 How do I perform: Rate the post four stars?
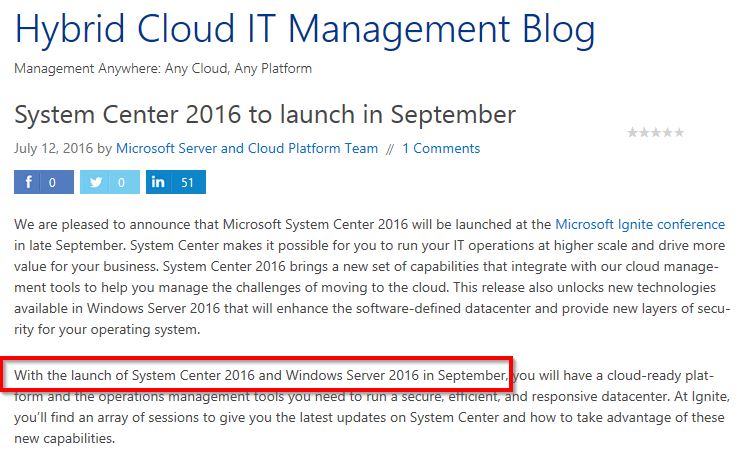click(x=667, y=132)
